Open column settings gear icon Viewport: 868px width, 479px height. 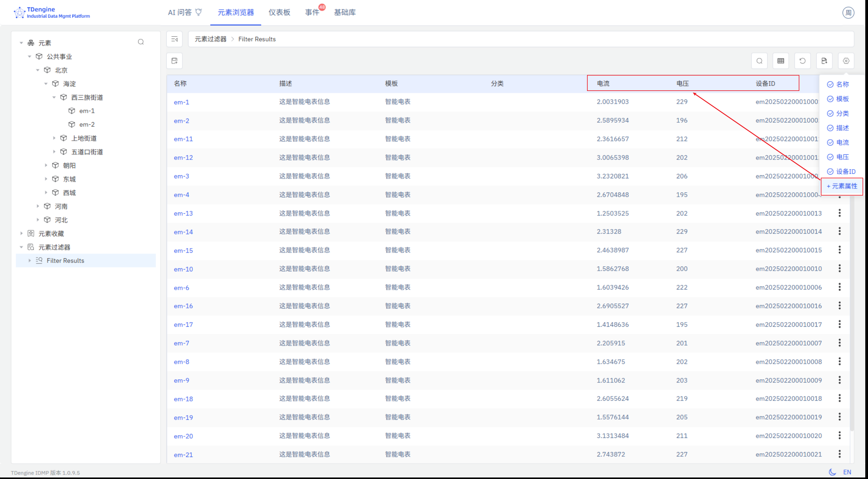pyautogui.click(x=846, y=61)
